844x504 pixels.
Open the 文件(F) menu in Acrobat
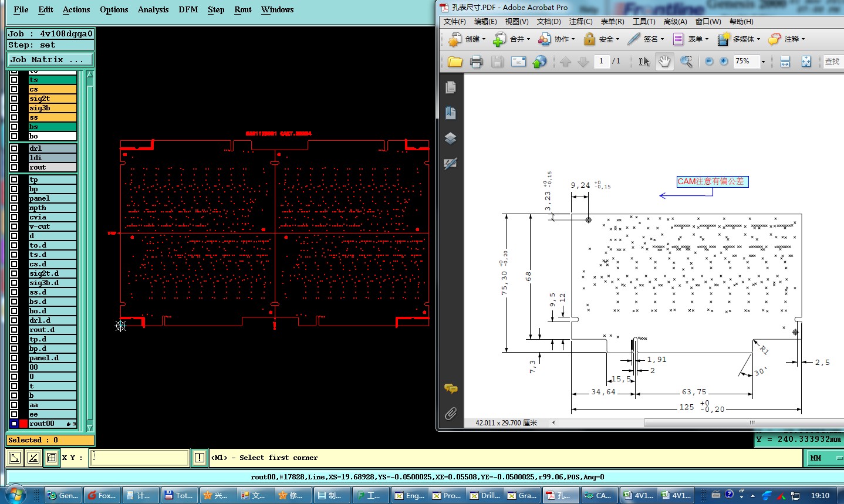[x=454, y=22]
